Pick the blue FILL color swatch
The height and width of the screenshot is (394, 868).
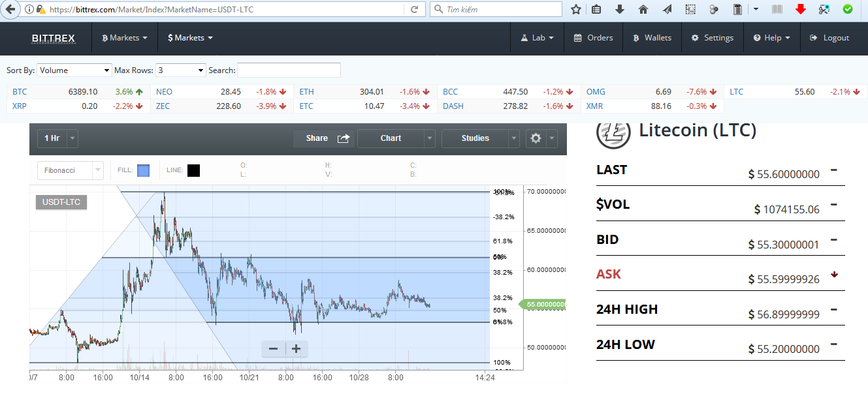[x=143, y=171]
